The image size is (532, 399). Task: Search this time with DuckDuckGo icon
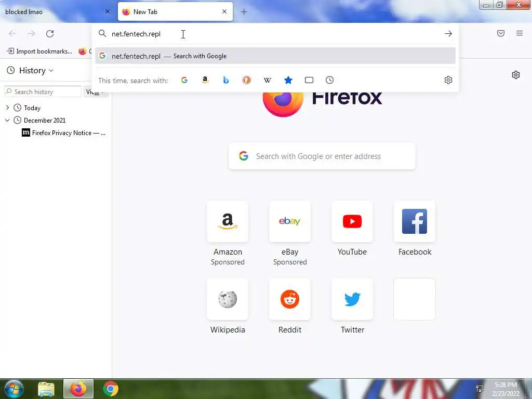pos(247,80)
